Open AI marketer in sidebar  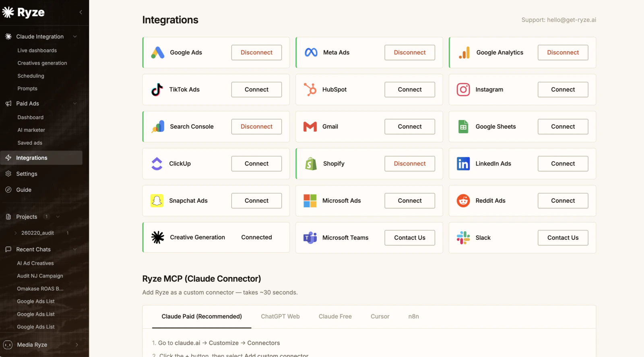click(31, 130)
